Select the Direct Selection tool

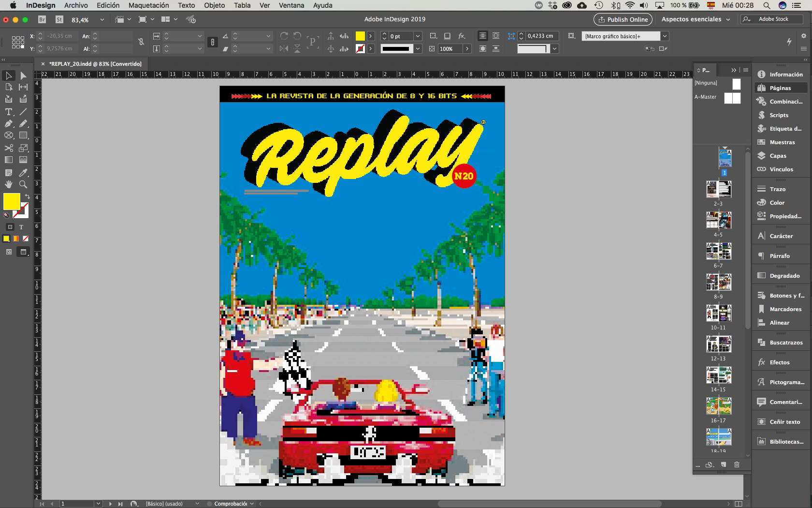[23, 75]
